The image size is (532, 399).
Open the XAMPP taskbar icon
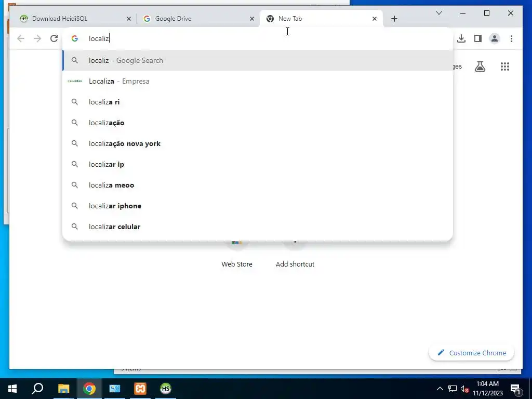[140, 389]
